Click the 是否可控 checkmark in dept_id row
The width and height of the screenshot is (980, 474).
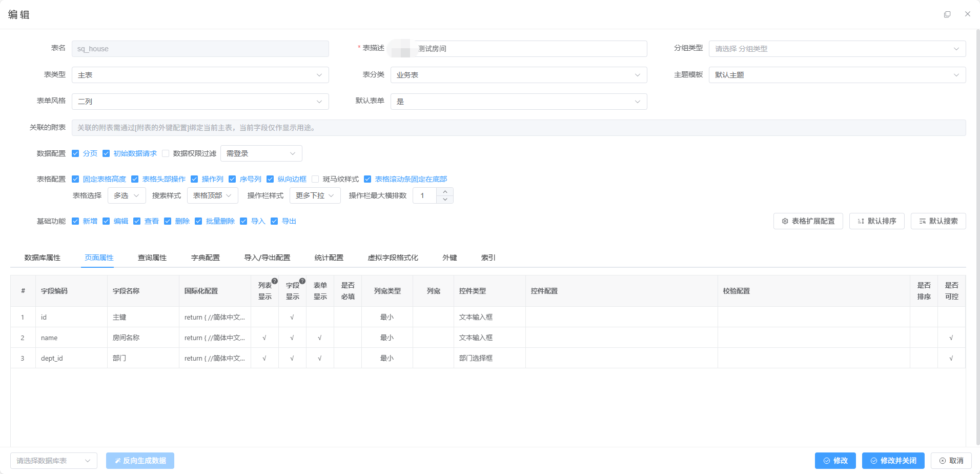coord(951,358)
